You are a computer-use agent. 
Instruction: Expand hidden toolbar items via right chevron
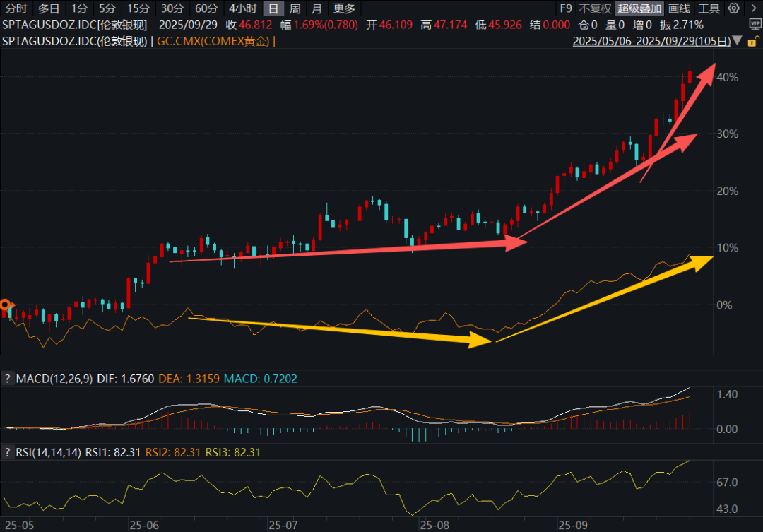pos(753,8)
